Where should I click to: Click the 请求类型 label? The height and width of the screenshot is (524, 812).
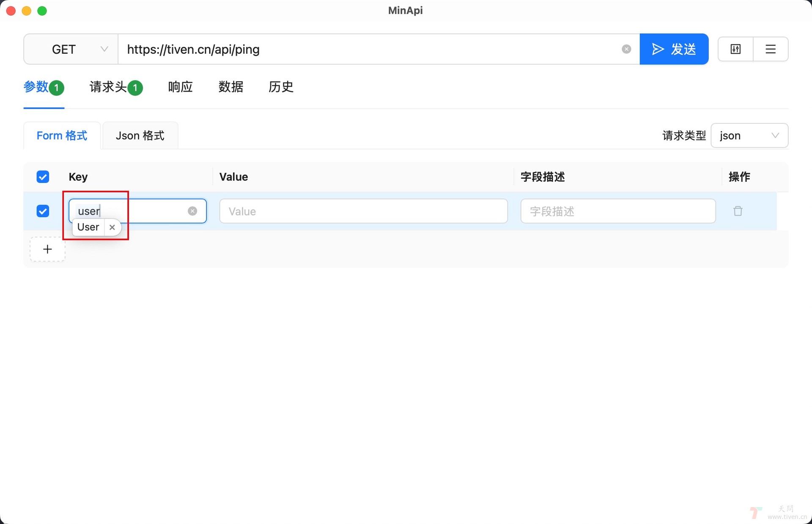coord(684,136)
